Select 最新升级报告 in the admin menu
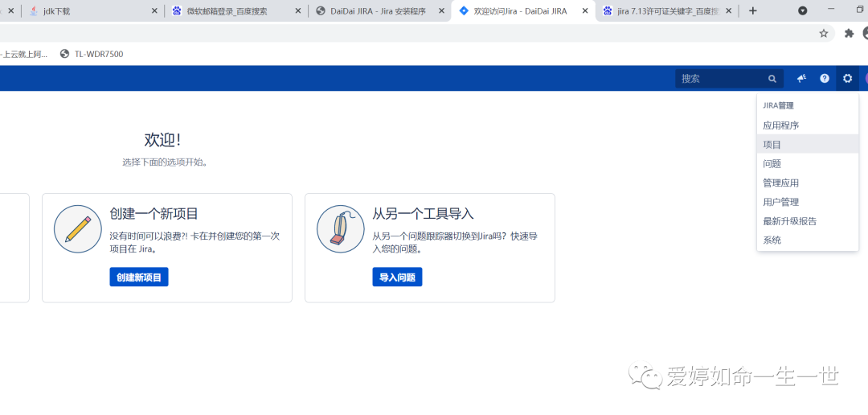This screenshot has height=415, width=868. point(808,221)
